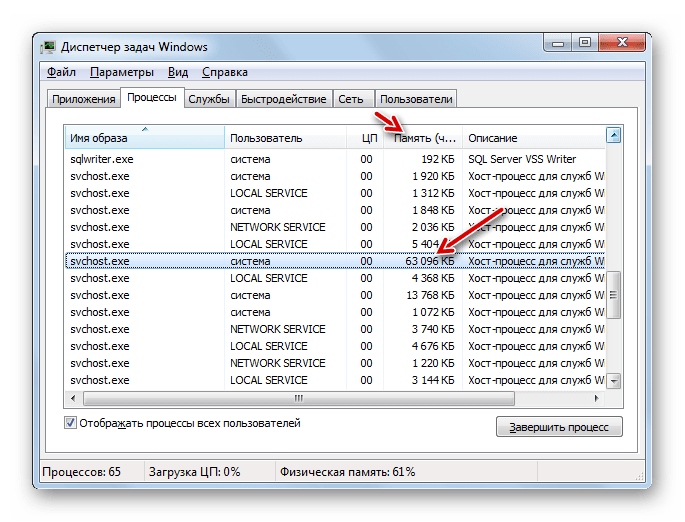Select svchost.exe row using 4 368 КБ
685x522 pixels.
(335, 278)
